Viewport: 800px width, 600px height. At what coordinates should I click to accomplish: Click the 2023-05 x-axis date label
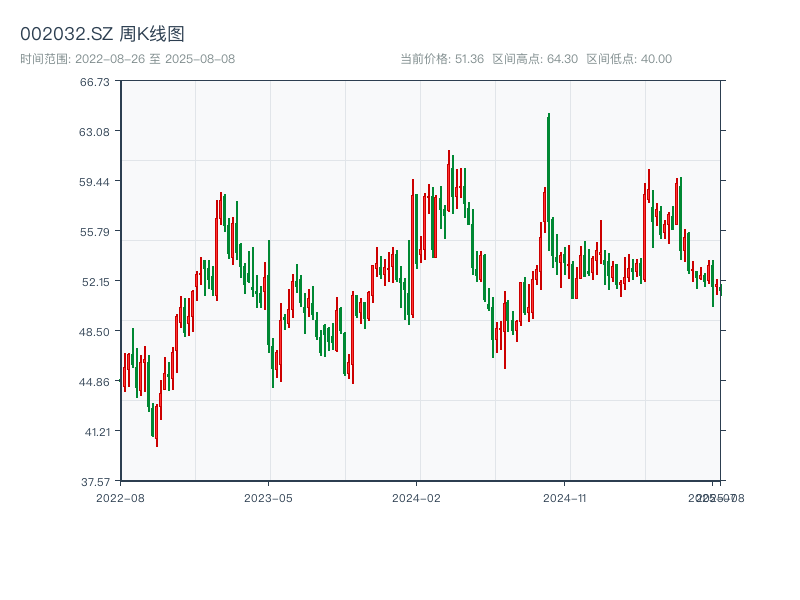[x=268, y=497]
